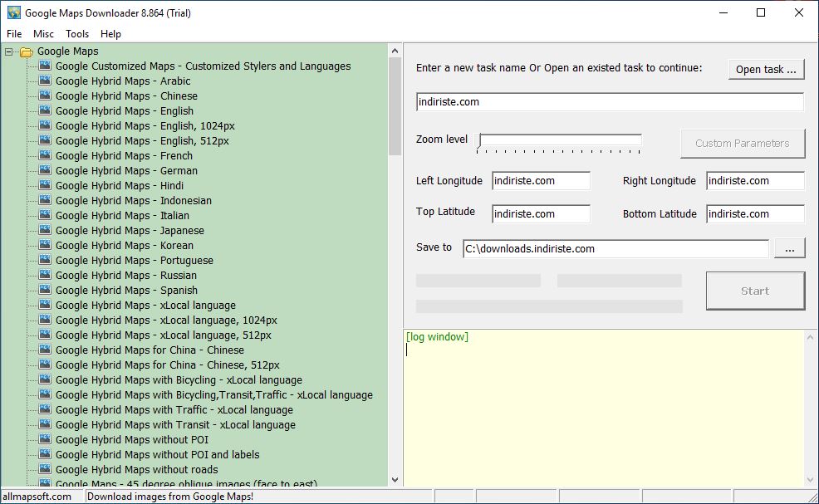Click the map icon for Hybrid Maps - German
Screen dimensions: 819x504
[x=45, y=170]
